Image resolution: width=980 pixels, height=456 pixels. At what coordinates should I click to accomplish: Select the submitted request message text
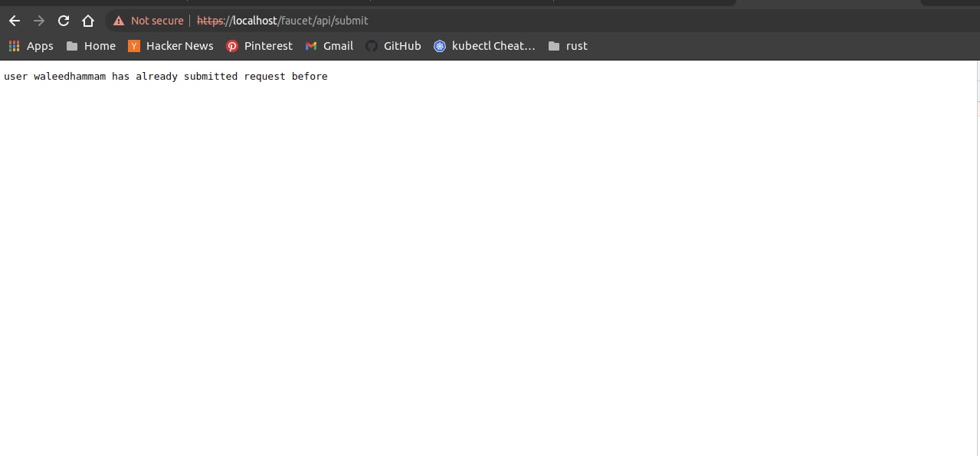[166, 76]
